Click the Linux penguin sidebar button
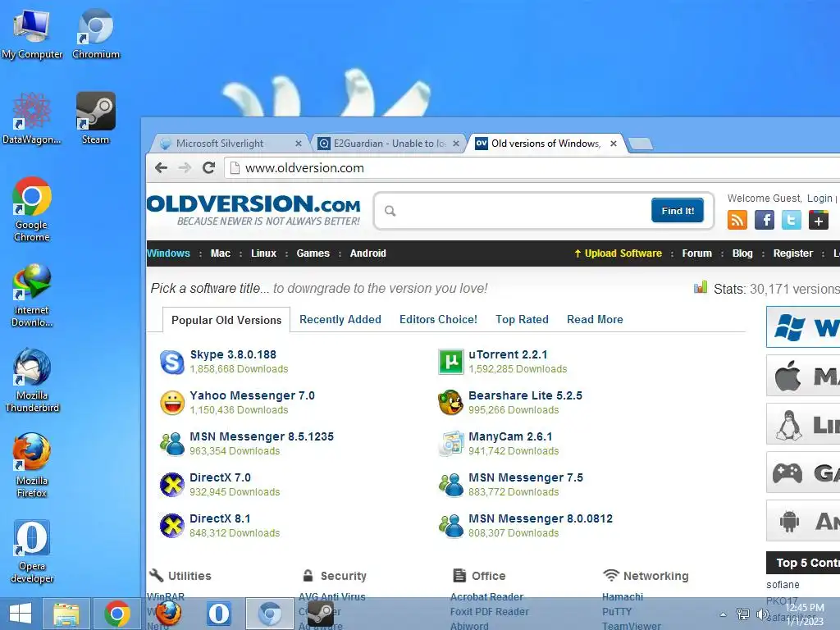This screenshot has width=840, height=630. pos(803,424)
